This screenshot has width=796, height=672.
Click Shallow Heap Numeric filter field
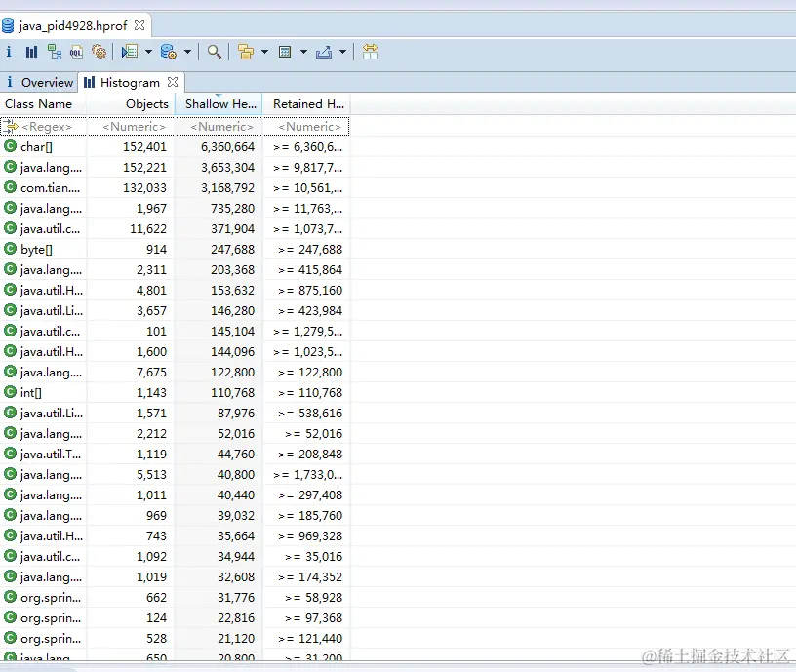[219, 127]
